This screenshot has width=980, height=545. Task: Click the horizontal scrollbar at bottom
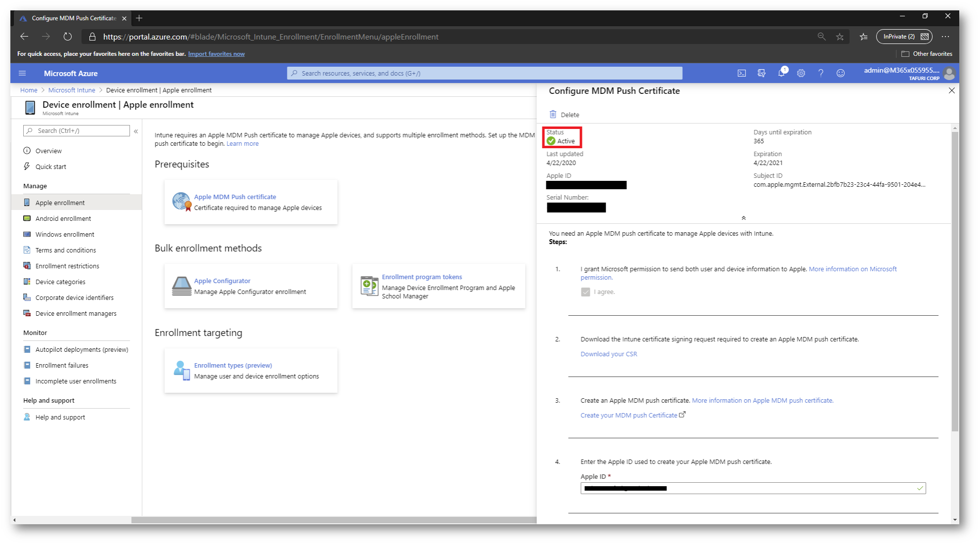(x=333, y=520)
